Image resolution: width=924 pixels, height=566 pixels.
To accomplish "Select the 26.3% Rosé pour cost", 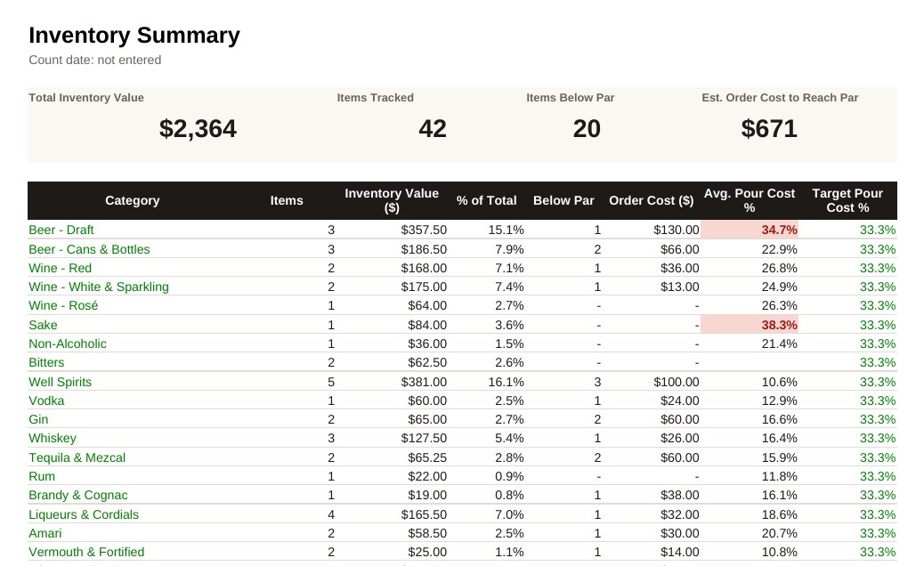I will coord(779,305).
